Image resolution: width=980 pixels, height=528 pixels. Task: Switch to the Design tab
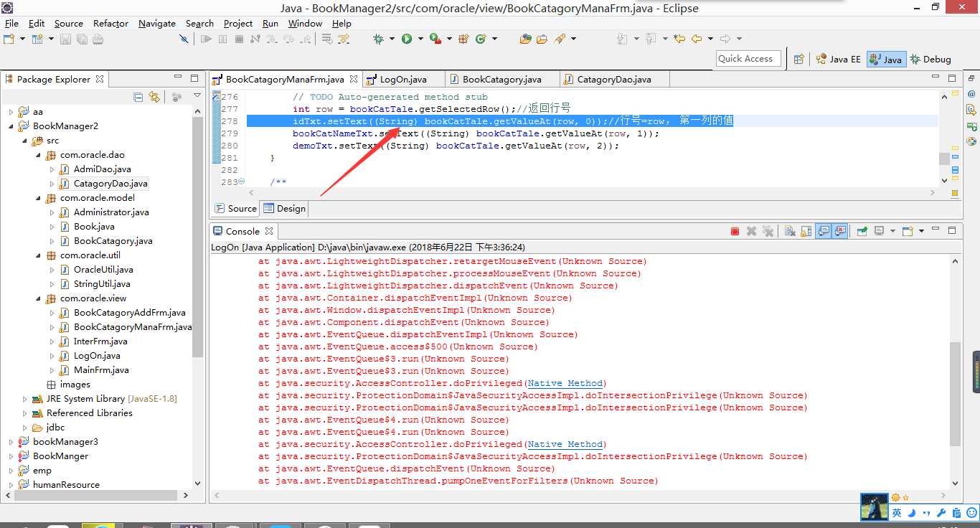tap(284, 208)
